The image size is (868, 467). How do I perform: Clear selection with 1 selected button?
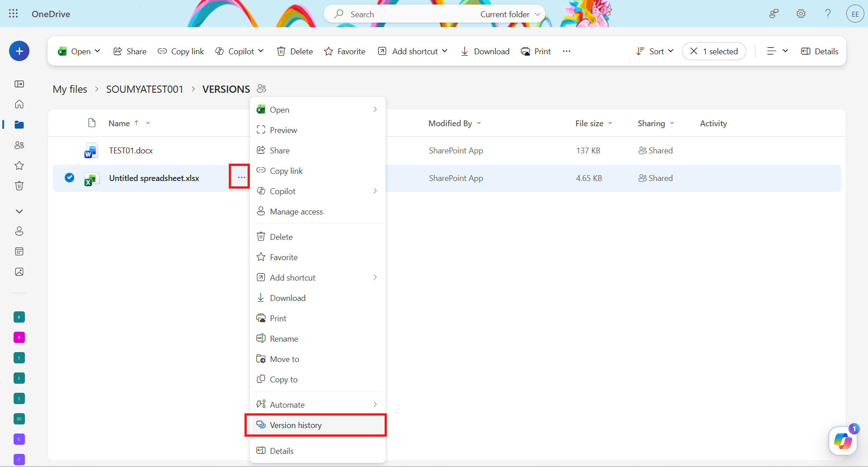coord(714,51)
